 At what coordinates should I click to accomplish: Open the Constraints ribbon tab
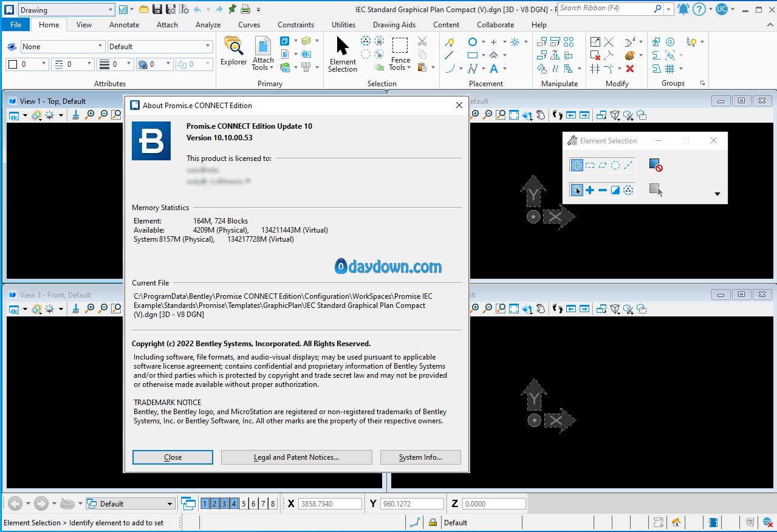pos(296,25)
